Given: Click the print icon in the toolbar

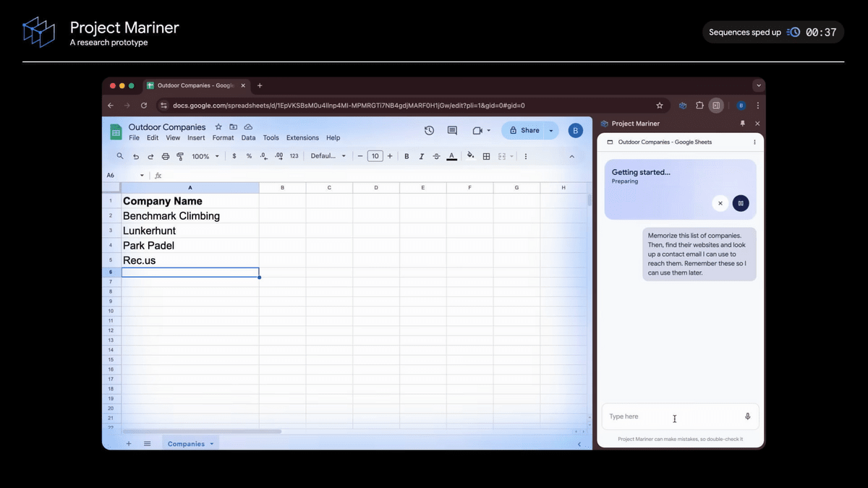Looking at the screenshot, I should pyautogui.click(x=165, y=155).
